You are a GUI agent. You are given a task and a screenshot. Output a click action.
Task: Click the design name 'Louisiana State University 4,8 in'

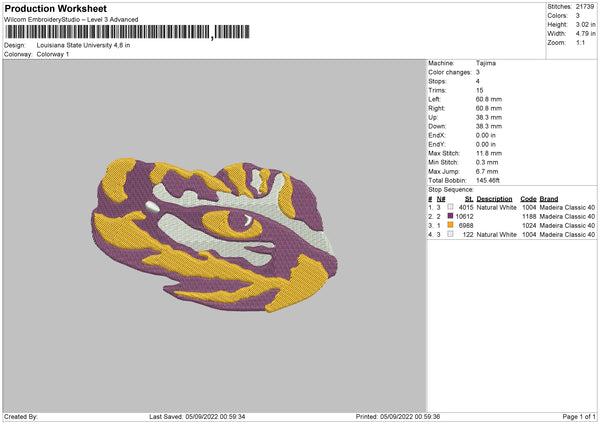pos(83,45)
